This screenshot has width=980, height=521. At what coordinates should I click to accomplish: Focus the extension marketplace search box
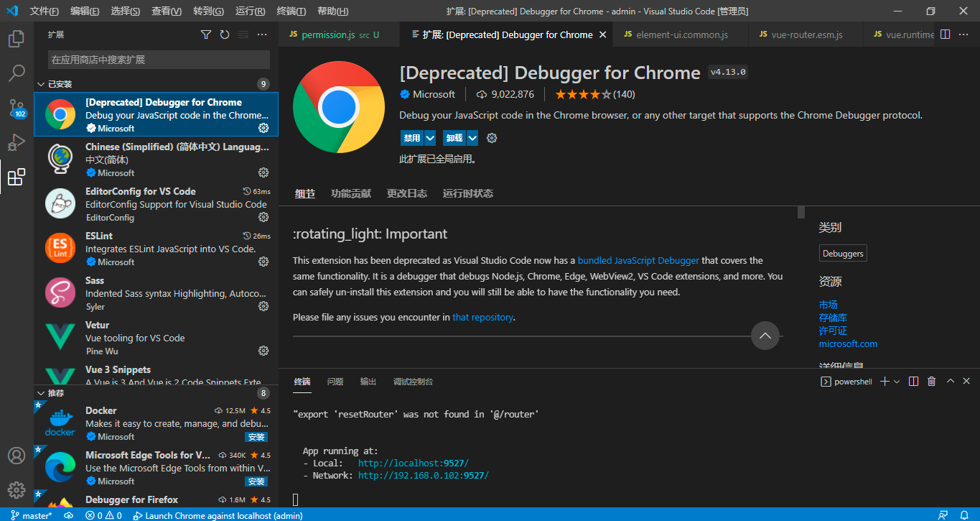[x=159, y=60]
